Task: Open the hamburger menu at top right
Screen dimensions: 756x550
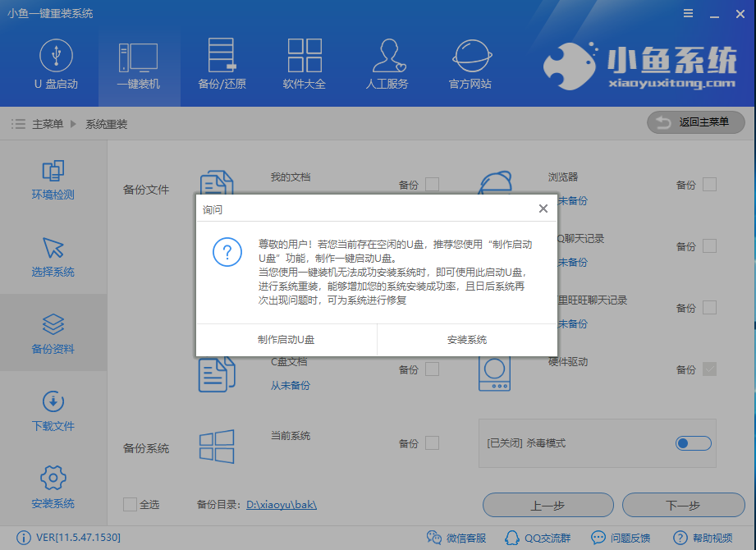Action: pyautogui.click(x=688, y=13)
